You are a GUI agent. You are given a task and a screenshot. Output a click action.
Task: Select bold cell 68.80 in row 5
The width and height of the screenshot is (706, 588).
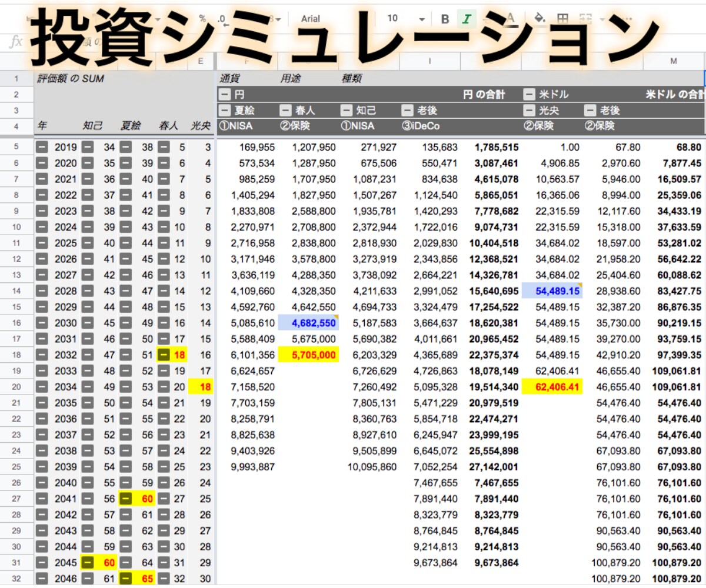[x=689, y=148]
